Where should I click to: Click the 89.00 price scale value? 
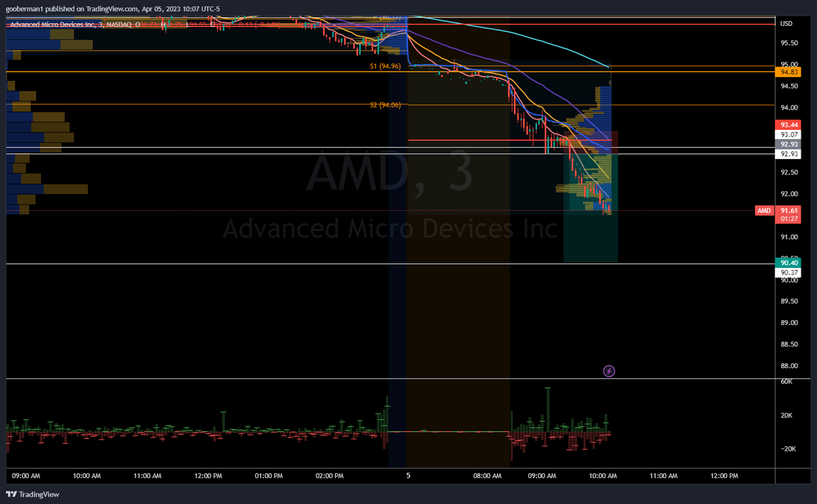point(790,322)
